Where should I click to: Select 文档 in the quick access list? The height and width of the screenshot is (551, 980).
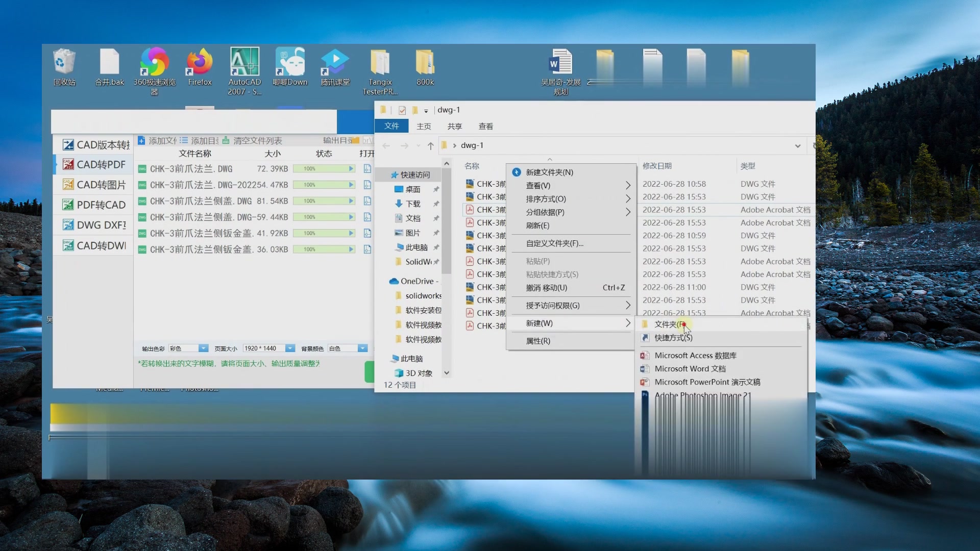(407, 218)
